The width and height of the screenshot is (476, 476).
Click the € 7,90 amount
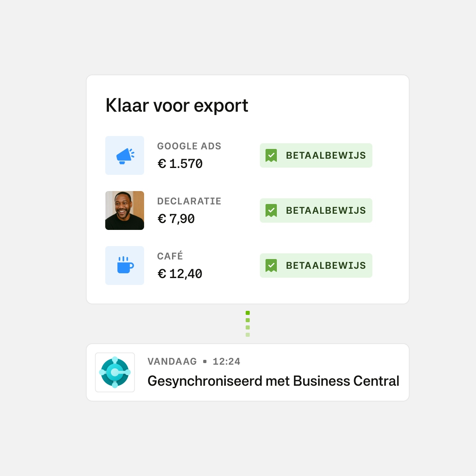point(176,219)
